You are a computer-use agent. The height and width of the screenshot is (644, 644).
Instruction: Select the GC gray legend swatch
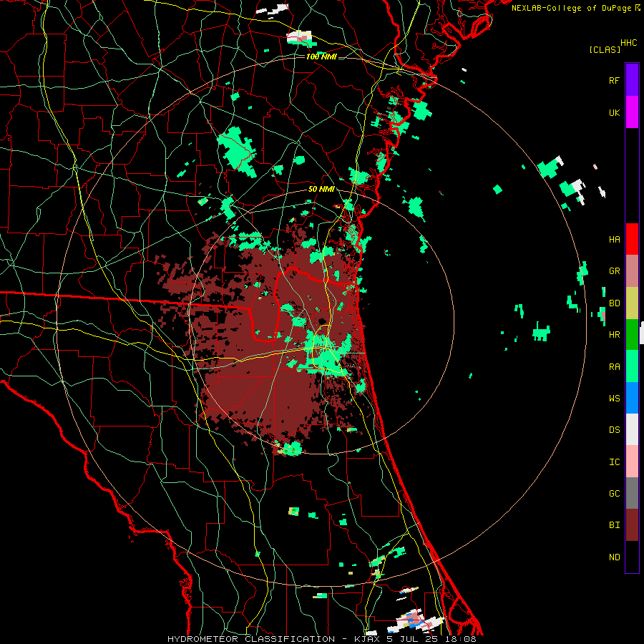(632, 493)
